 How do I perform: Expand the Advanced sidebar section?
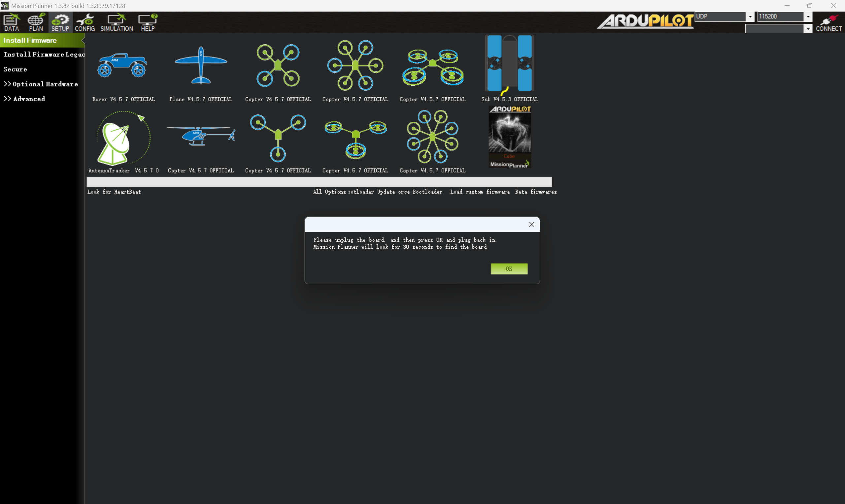pyautogui.click(x=24, y=99)
